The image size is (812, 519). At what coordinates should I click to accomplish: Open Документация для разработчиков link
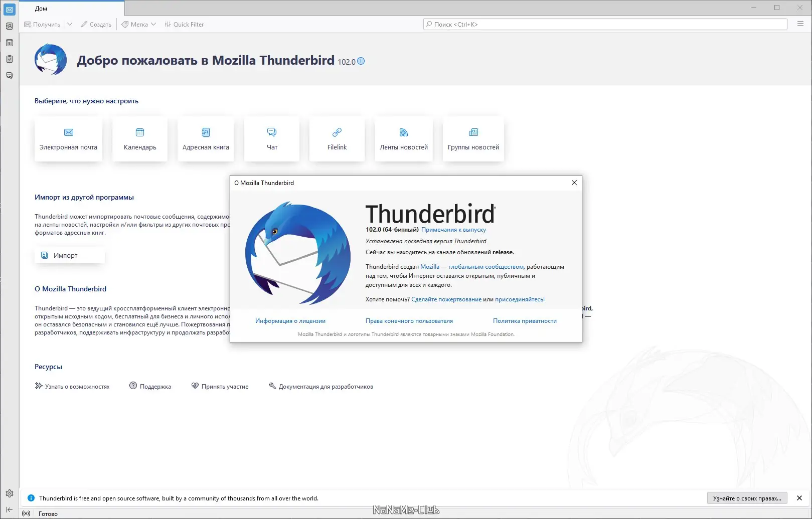[321, 386]
